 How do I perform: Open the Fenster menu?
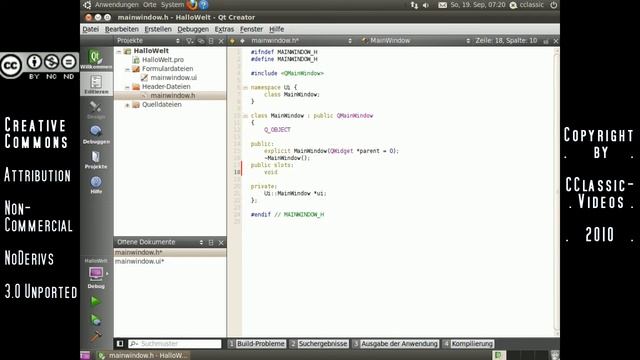coord(251,29)
